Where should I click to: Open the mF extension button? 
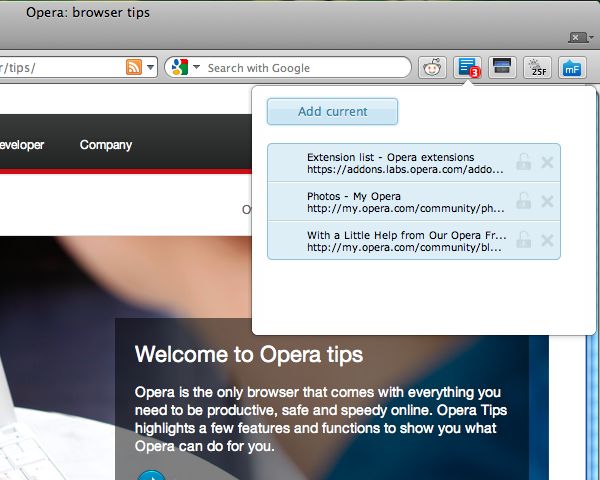(x=572, y=68)
